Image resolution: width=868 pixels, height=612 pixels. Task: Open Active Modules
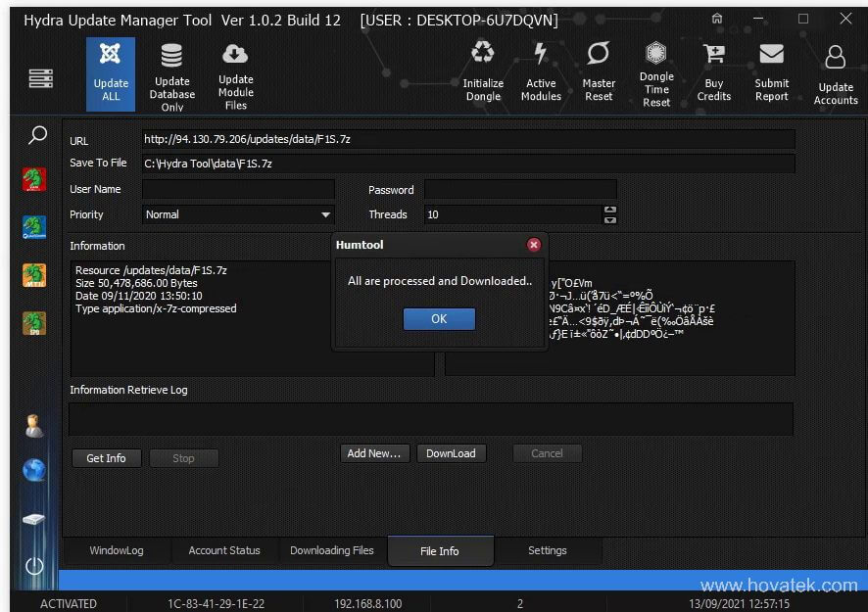pyautogui.click(x=540, y=69)
